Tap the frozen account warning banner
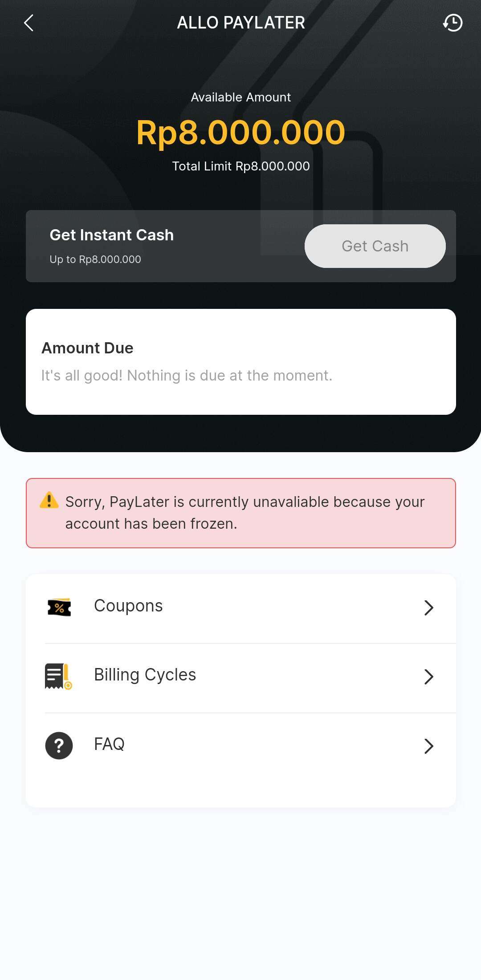The height and width of the screenshot is (980, 481). pos(241,513)
